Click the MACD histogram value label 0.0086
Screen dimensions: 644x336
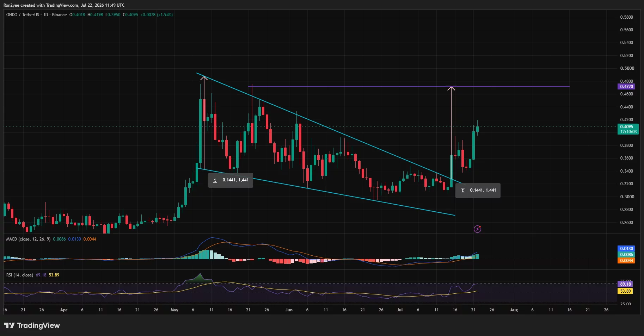tap(626, 255)
